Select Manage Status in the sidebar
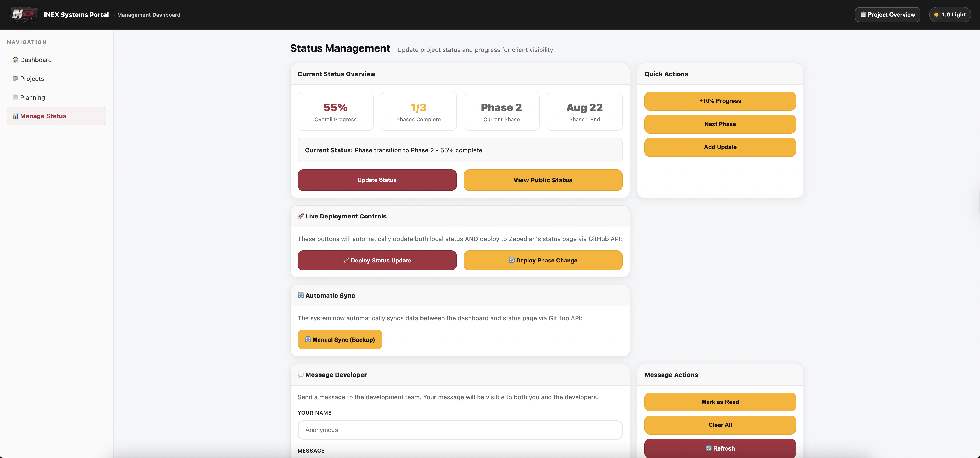The width and height of the screenshot is (980, 458). coord(56,116)
